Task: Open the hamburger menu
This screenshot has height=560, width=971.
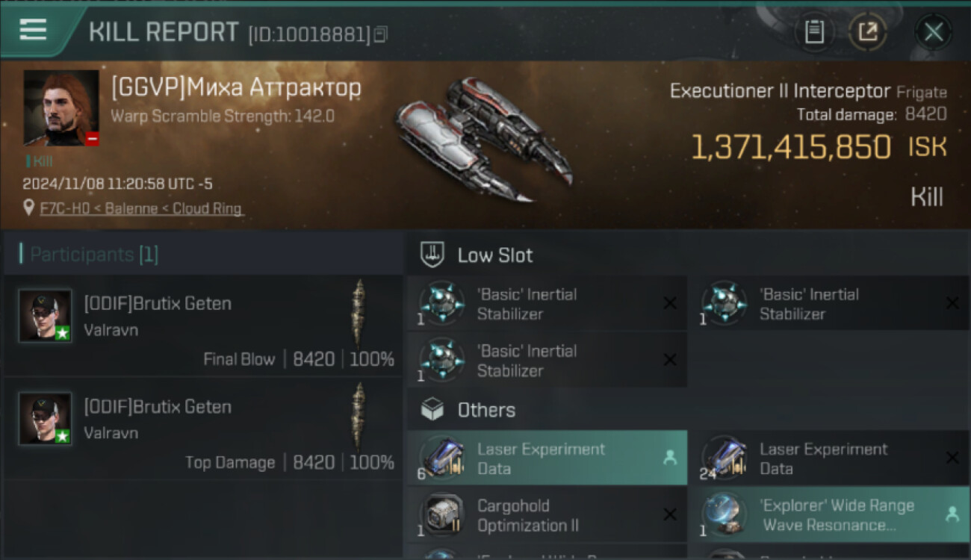Action: coord(34,30)
